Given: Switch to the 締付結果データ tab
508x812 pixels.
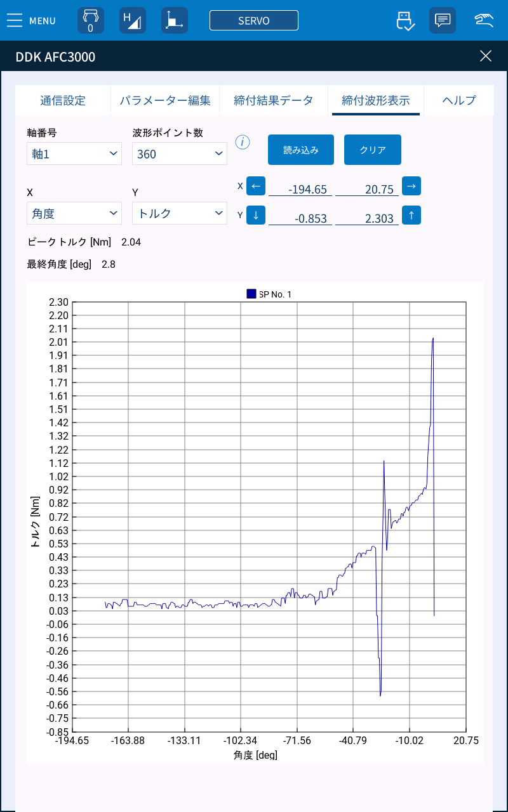Looking at the screenshot, I should (x=274, y=100).
